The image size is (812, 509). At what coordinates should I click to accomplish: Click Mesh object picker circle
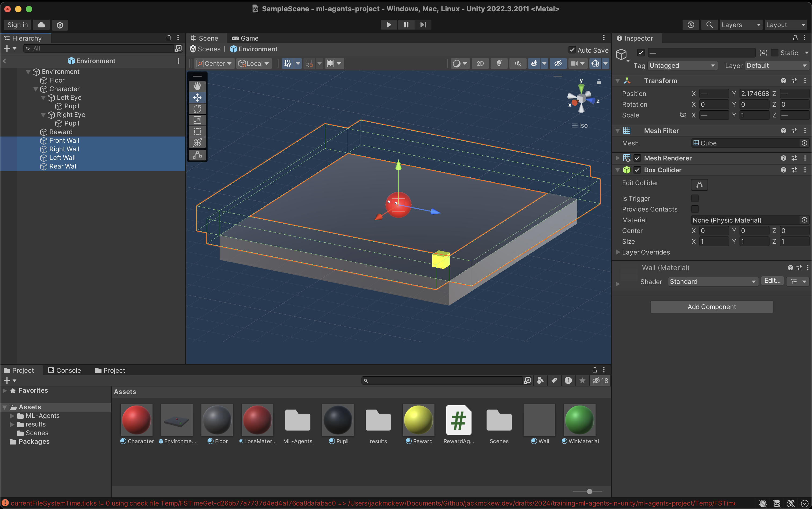804,143
